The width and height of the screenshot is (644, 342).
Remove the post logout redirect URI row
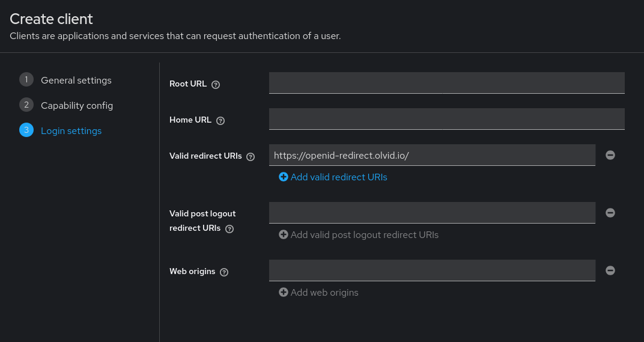coord(610,213)
